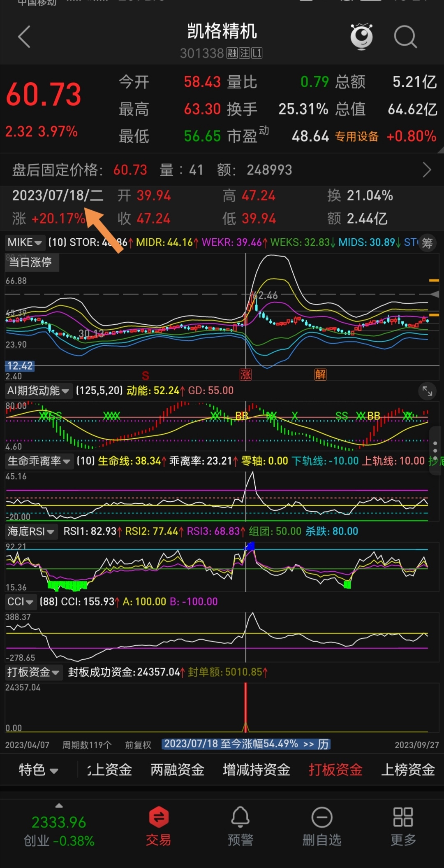Open the 更多 grid icon
Image resolution: width=444 pixels, height=868 pixels.
403,827
